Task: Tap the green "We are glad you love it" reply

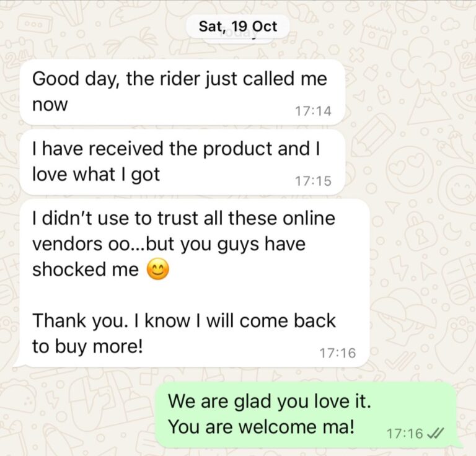Action: [307, 414]
